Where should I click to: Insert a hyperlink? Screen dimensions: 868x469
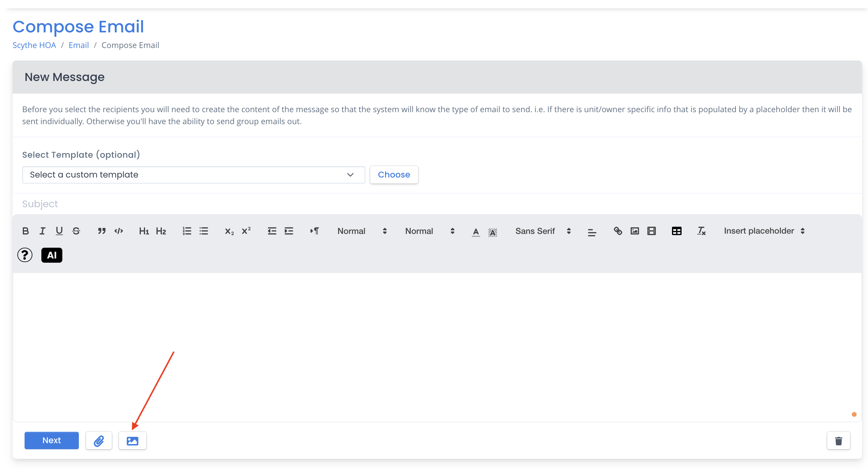618,231
